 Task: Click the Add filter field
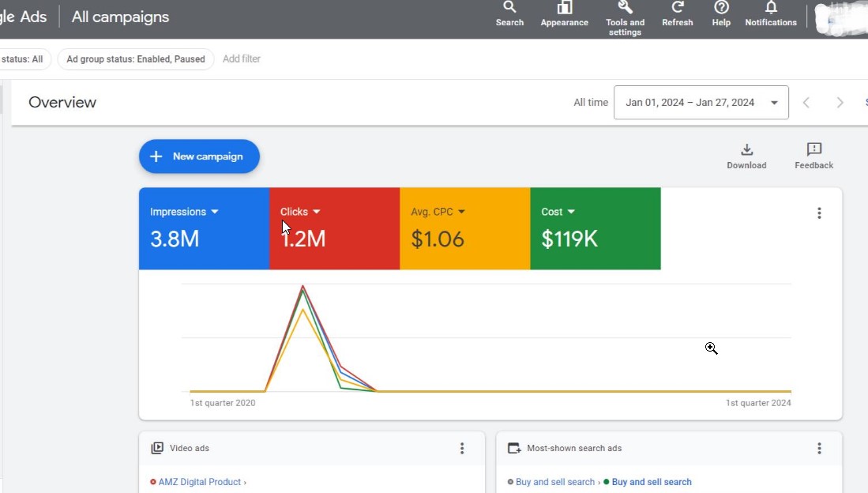(x=242, y=59)
